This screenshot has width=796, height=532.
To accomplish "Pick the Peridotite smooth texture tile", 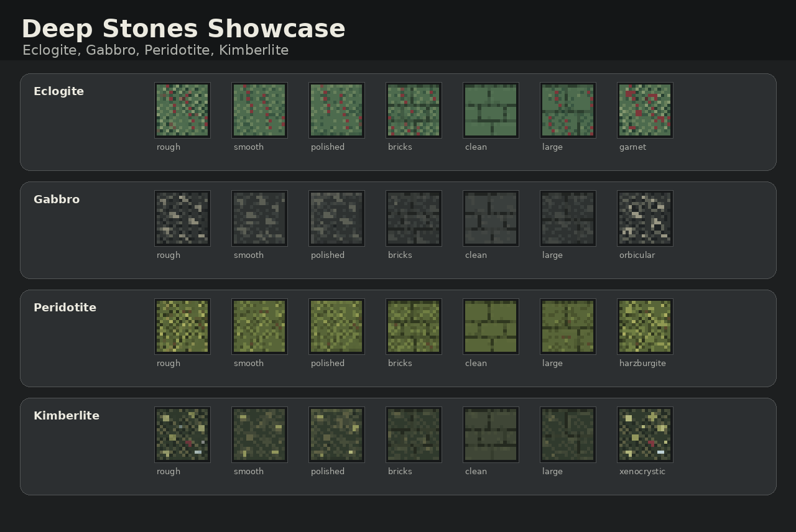I will coord(259,326).
